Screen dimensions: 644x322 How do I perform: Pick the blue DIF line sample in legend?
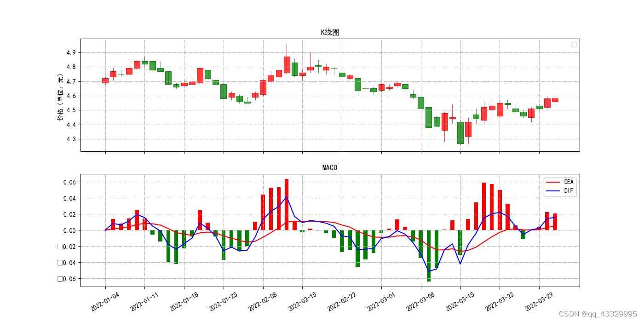pos(553,190)
